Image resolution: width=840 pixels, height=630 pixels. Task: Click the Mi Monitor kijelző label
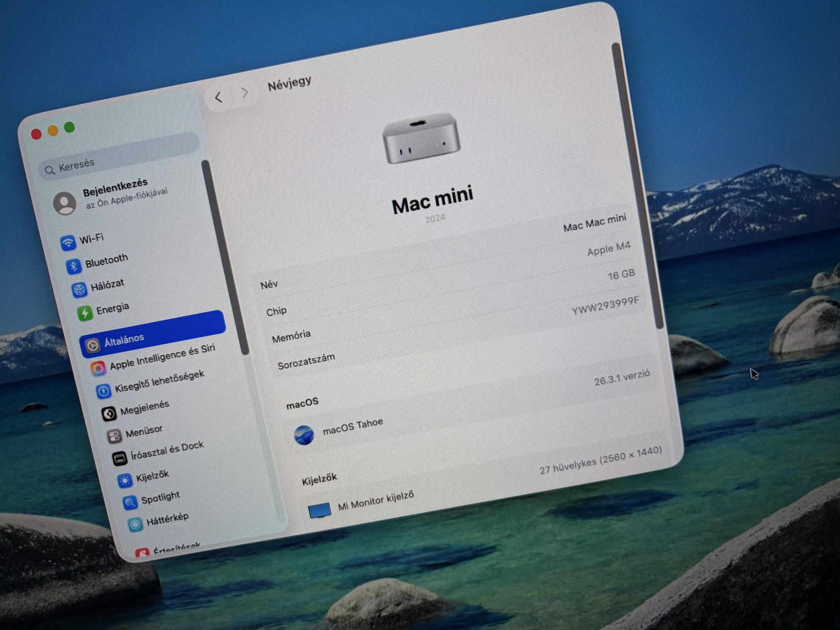pyautogui.click(x=376, y=500)
